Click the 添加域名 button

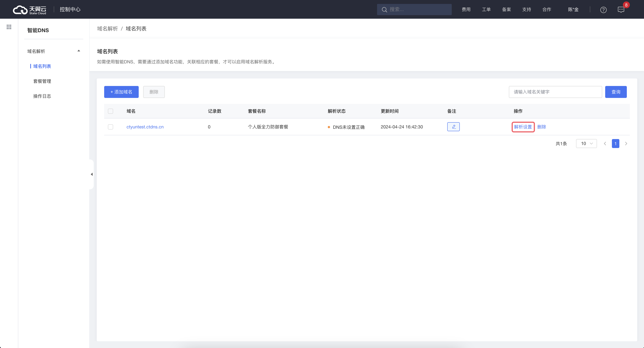click(121, 92)
